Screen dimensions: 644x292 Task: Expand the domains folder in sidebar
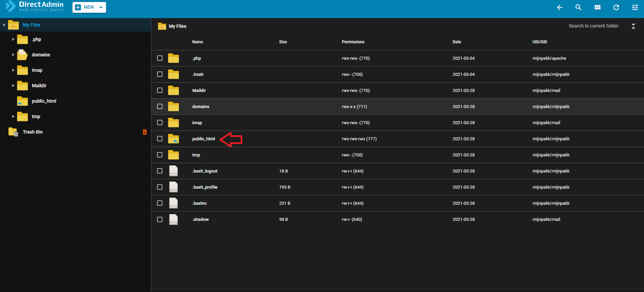(x=13, y=55)
